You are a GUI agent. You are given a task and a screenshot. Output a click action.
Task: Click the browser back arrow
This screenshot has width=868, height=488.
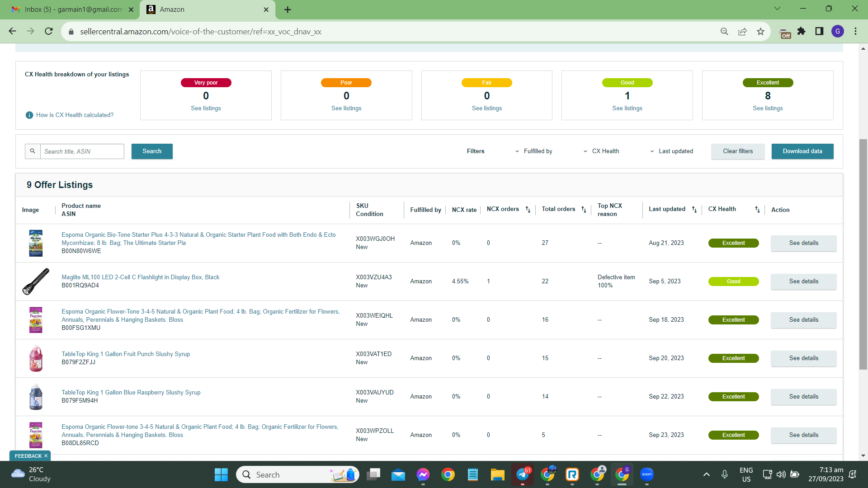click(x=12, y=31)
